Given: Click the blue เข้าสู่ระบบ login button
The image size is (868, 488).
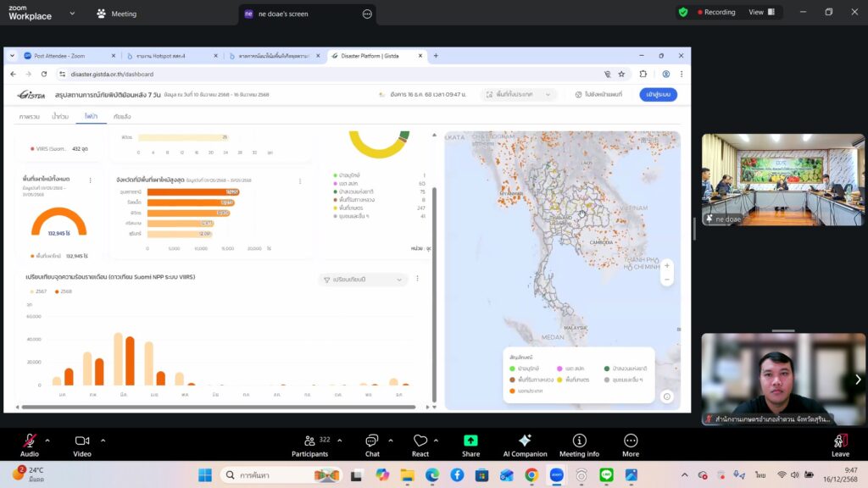Looking at the screenshot, I should (658, 94).
